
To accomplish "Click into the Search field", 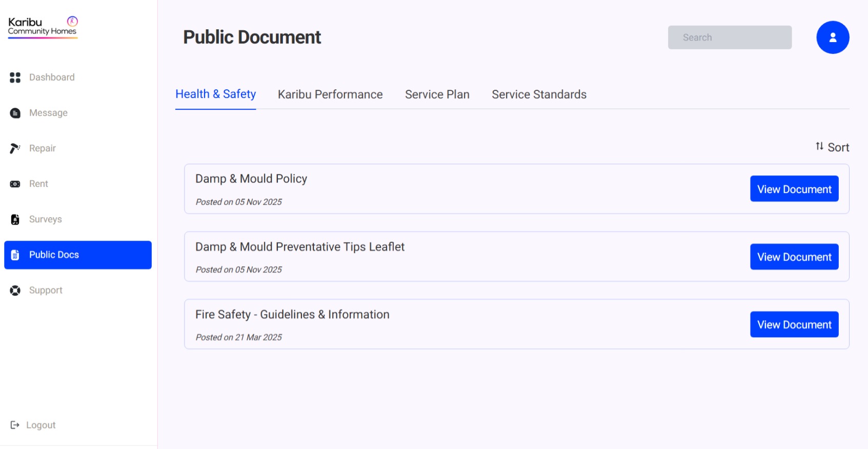I will click(729, 37).
